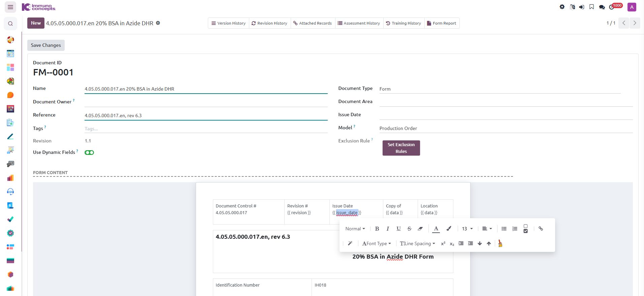This screenshot has width=644, height=296.
Task: Apply italic formatting to selected text
Action: (x=388, y=229)
